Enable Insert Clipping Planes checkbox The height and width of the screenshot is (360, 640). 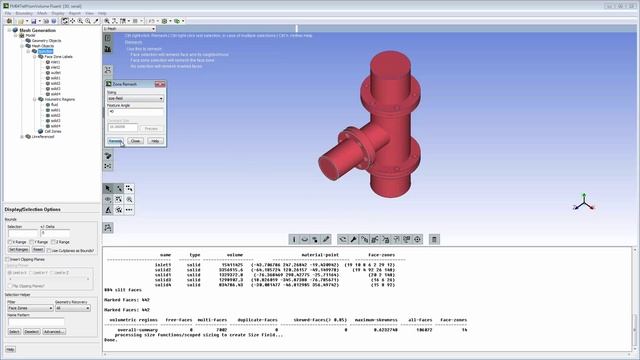tap(7, 260)
